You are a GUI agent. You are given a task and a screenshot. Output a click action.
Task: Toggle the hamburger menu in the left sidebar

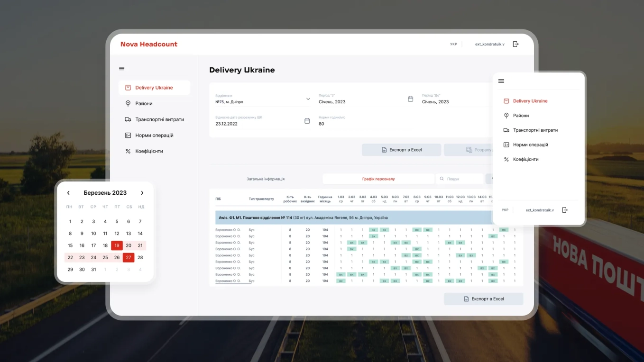(122, 69)
